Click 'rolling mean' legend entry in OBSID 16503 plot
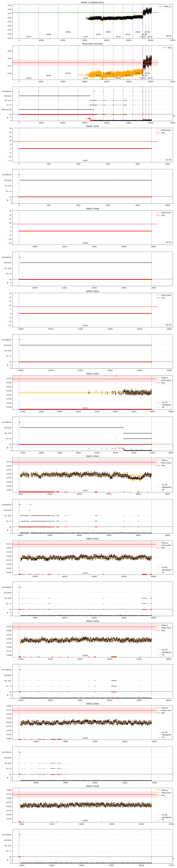177x868 pixels. click(166, 545)
